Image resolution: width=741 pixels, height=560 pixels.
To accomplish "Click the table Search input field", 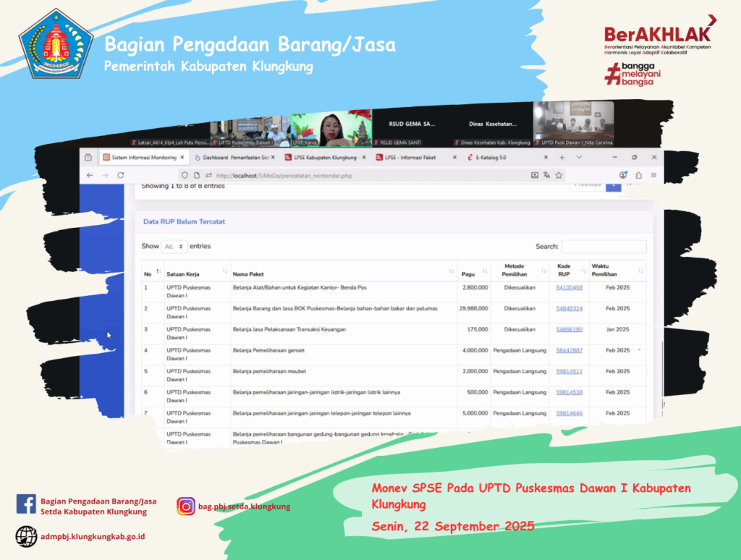I will tap(604, 247).
